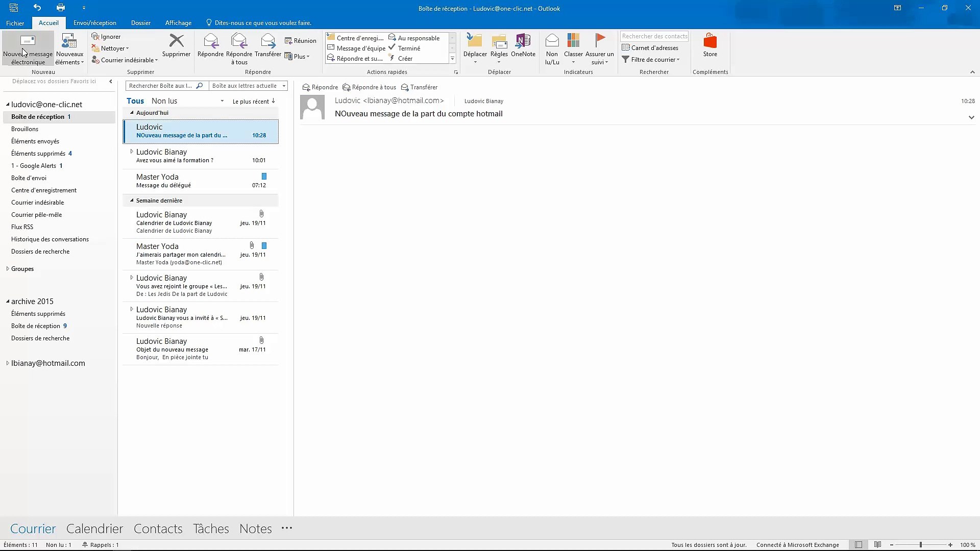This screenshot has width=980, height=551.
Task: Create a new email with Nouveau message électronique
Action: click(x=28, y=48)
